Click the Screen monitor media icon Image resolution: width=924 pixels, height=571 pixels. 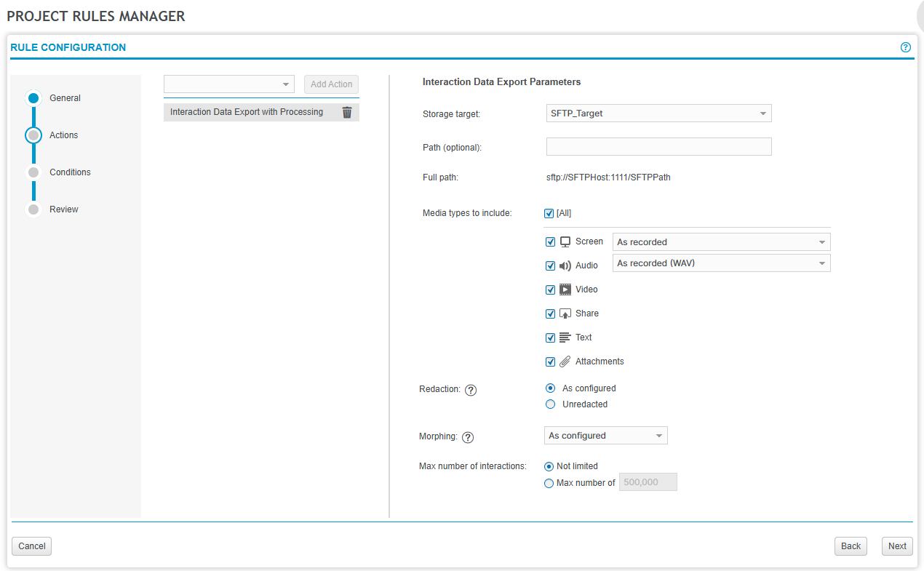(x=565, y=241)
